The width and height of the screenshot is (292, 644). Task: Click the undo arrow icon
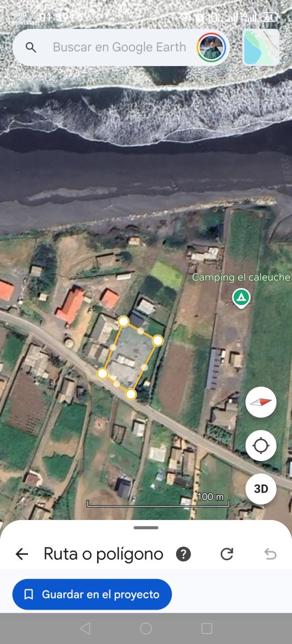click(x=271, y=554)
